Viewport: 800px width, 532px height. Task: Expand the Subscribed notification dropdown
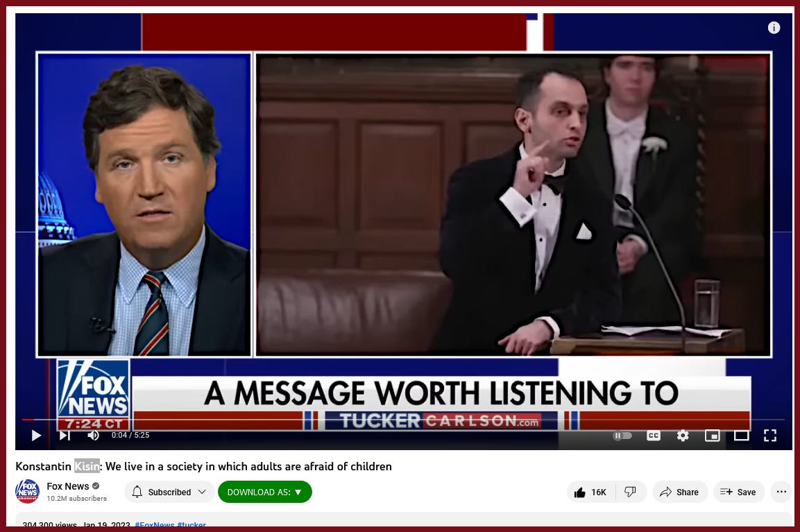point(169,492)
